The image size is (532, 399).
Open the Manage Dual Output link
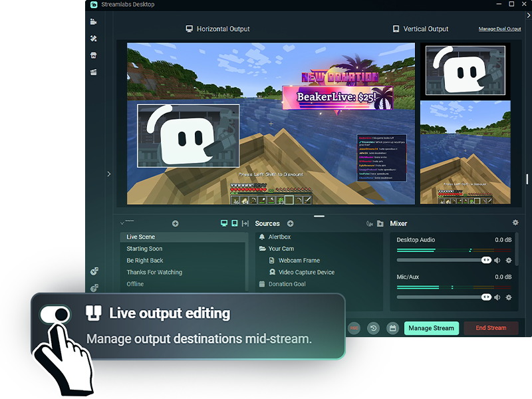click(x=499, y=29)
